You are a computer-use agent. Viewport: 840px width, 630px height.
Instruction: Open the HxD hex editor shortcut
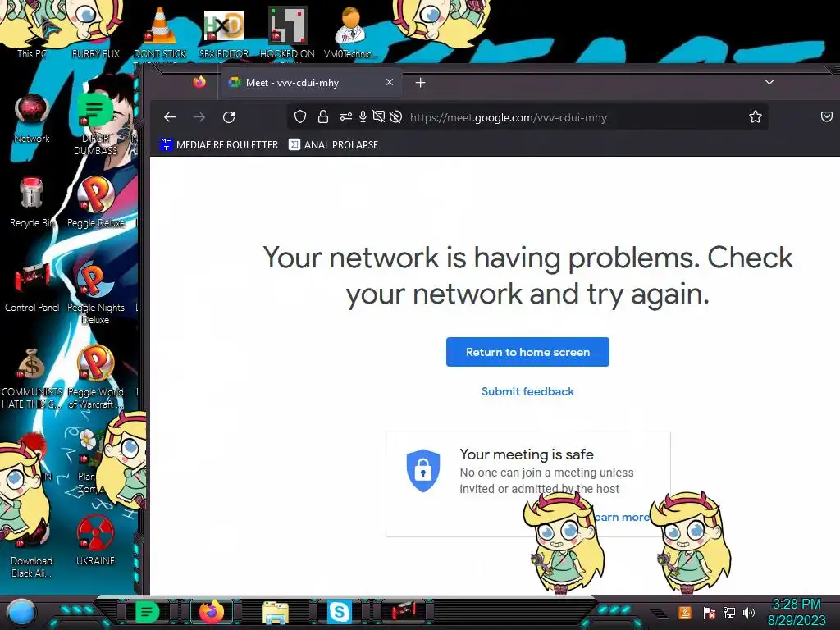tap(223, 32)
